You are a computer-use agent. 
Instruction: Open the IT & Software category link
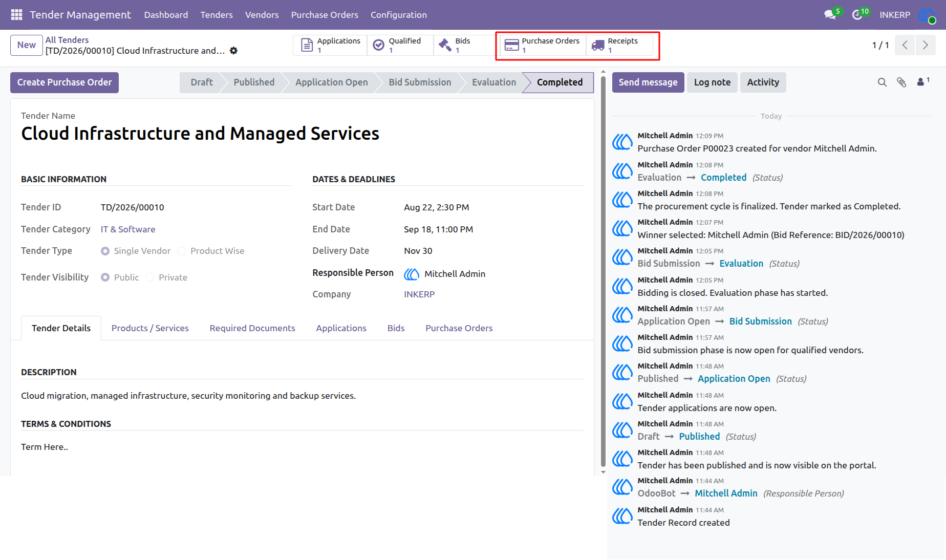pos(128,229)
